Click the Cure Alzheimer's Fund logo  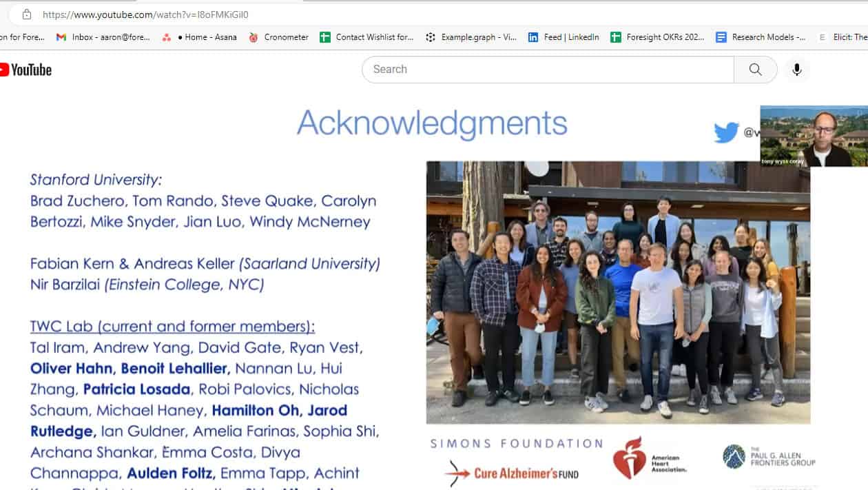click(512, 473)
